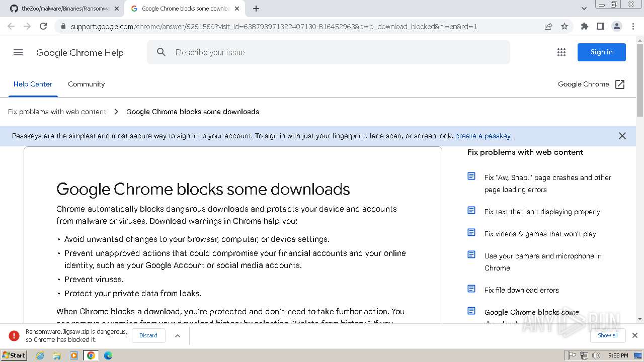Expand download options for Ransomware.Jigsaw.zip

[177, 335]
